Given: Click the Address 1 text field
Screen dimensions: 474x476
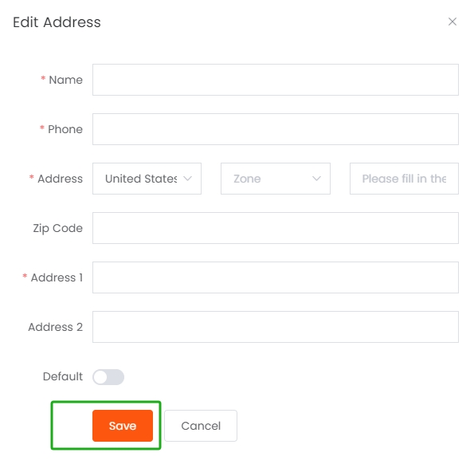Looking at the screenshot, I should (276, 277).
